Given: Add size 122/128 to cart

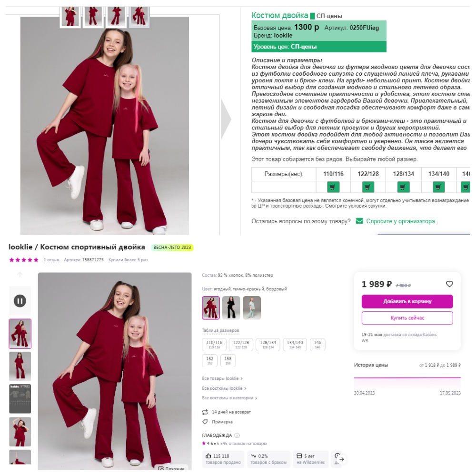Looking at the screenshot, I should (368, 187).
